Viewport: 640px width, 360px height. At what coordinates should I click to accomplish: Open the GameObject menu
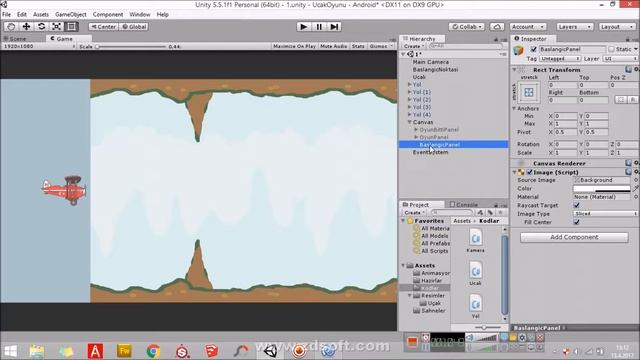71,14
